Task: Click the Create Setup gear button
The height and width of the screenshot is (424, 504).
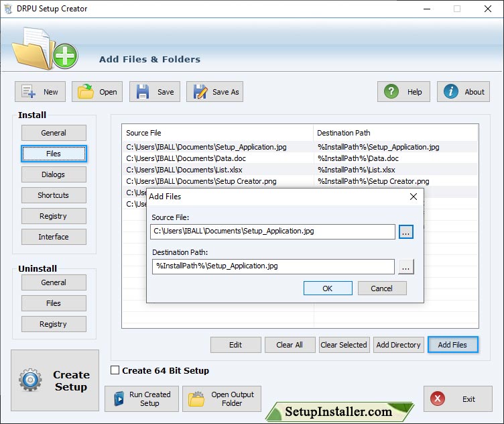Action: [55, 380]
